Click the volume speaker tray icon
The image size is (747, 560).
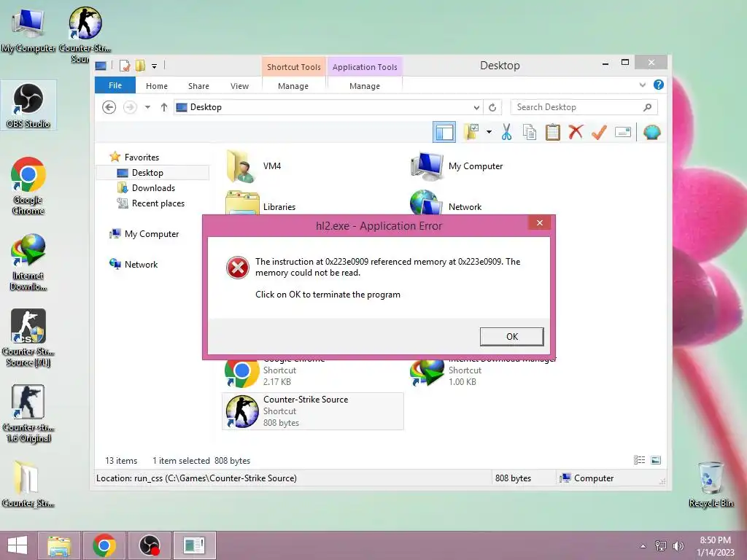[678, 546]
